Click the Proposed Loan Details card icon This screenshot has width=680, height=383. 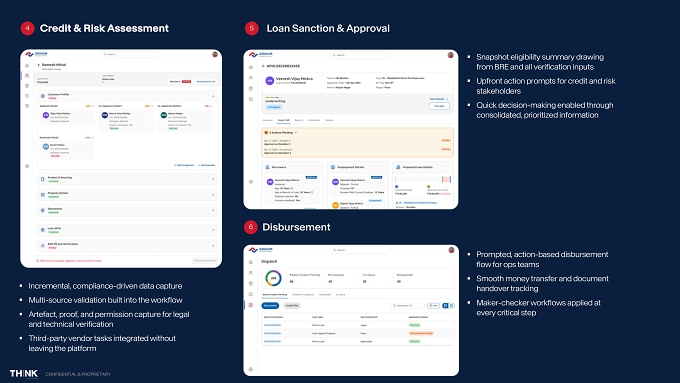pos(398,167)
